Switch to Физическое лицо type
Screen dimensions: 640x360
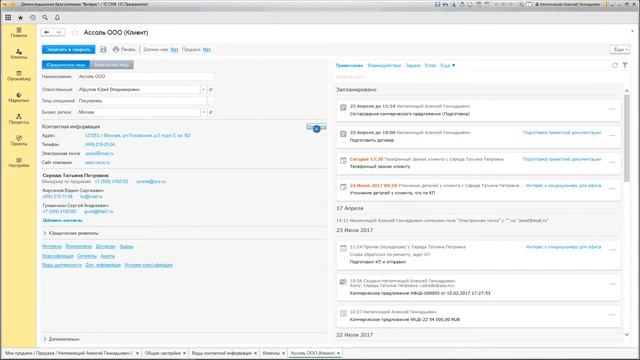point(111,65)
